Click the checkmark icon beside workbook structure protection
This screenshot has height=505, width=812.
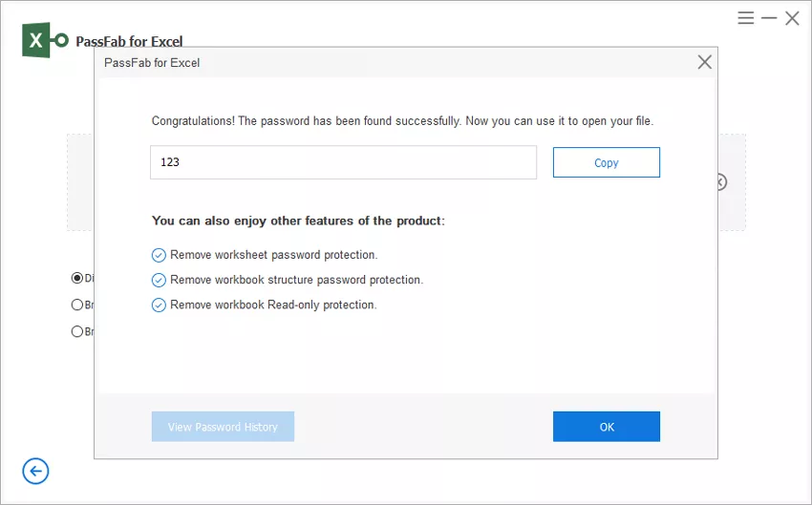tap(159, 280)
